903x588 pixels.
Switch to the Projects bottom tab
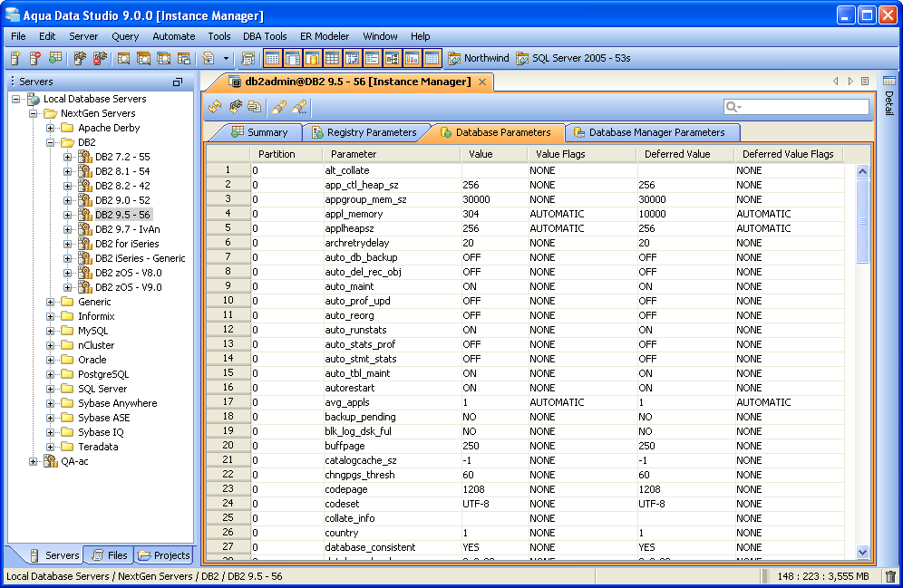tap(163, 555)
